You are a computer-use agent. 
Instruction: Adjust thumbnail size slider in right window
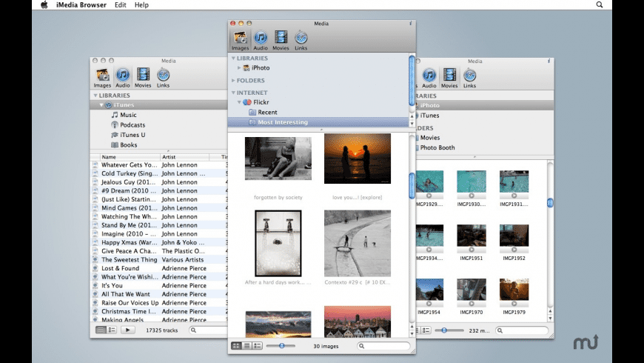444,330
